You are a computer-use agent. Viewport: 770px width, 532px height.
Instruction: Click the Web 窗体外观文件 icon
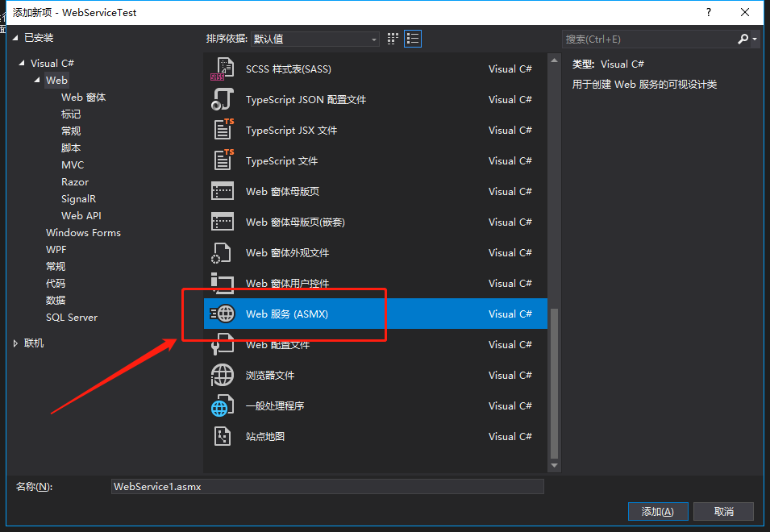[222, 253]
